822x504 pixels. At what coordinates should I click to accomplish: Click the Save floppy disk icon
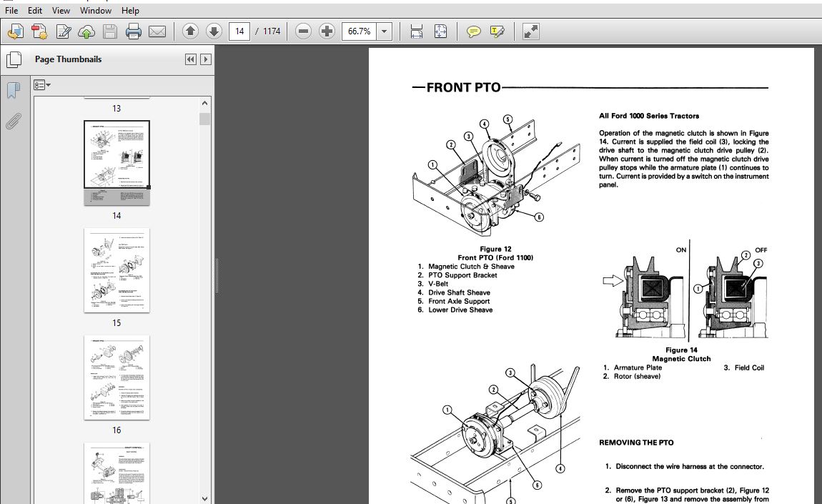110,31
